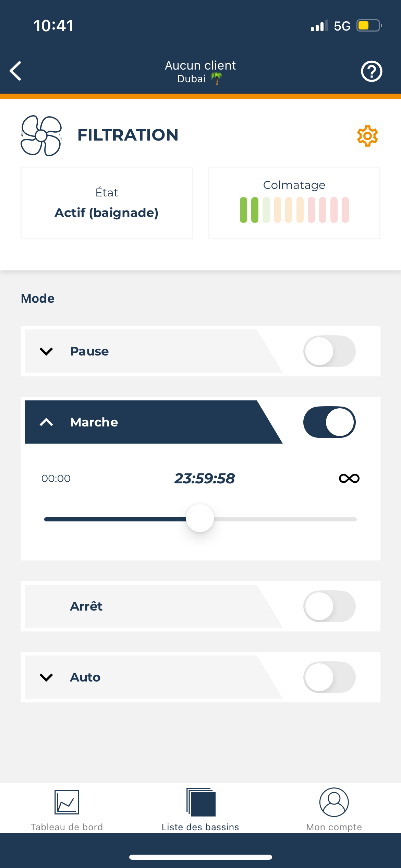Switch to Tableau de bord tab
Screen dimensions: 401x868
click(67, 827)
